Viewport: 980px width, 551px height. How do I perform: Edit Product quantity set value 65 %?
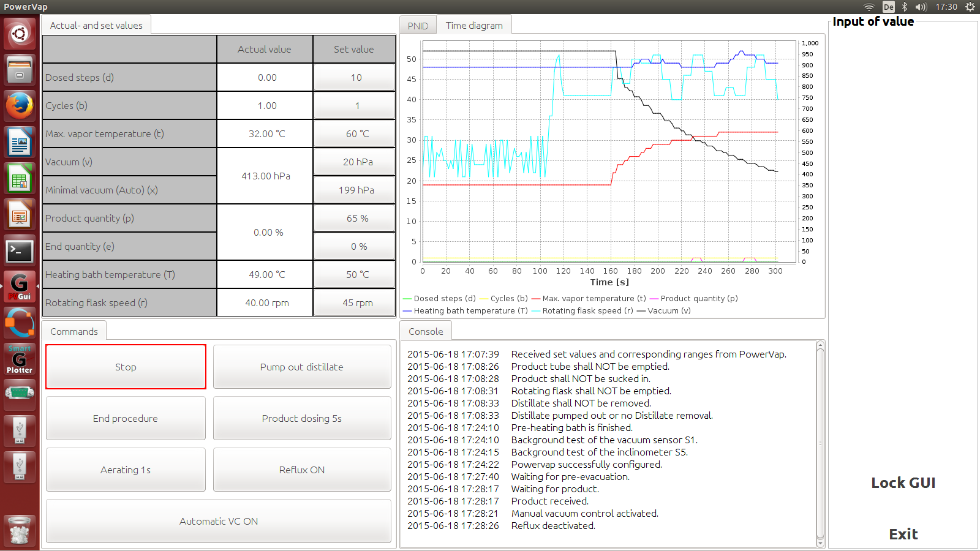point(355,218)
